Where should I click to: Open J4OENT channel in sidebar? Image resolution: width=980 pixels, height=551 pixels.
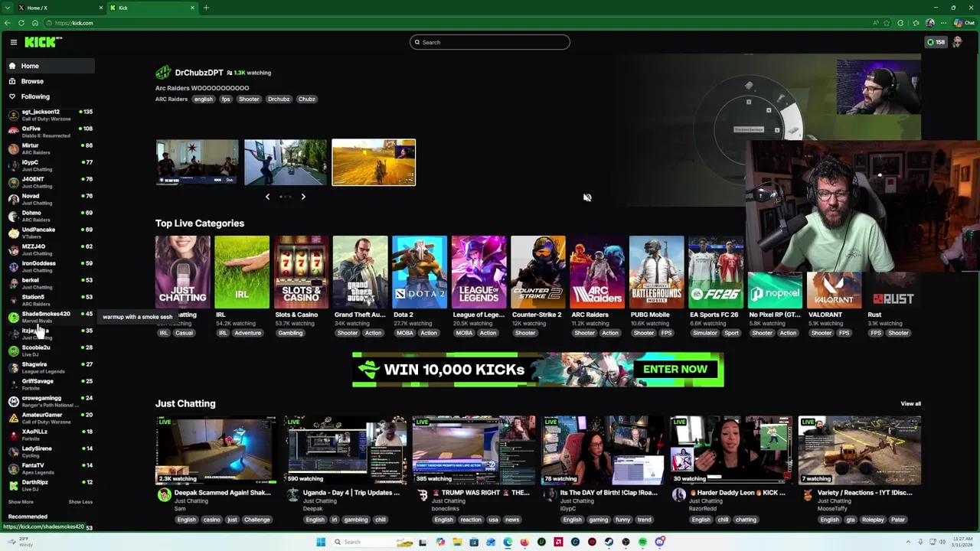coord(51,182)
